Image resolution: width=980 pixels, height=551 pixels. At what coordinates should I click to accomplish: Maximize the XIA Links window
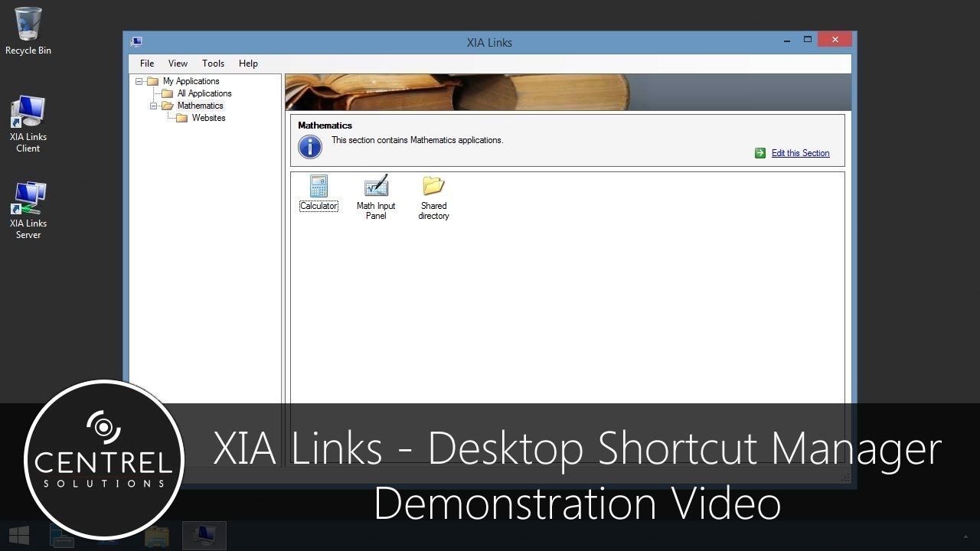coord(807,40)
